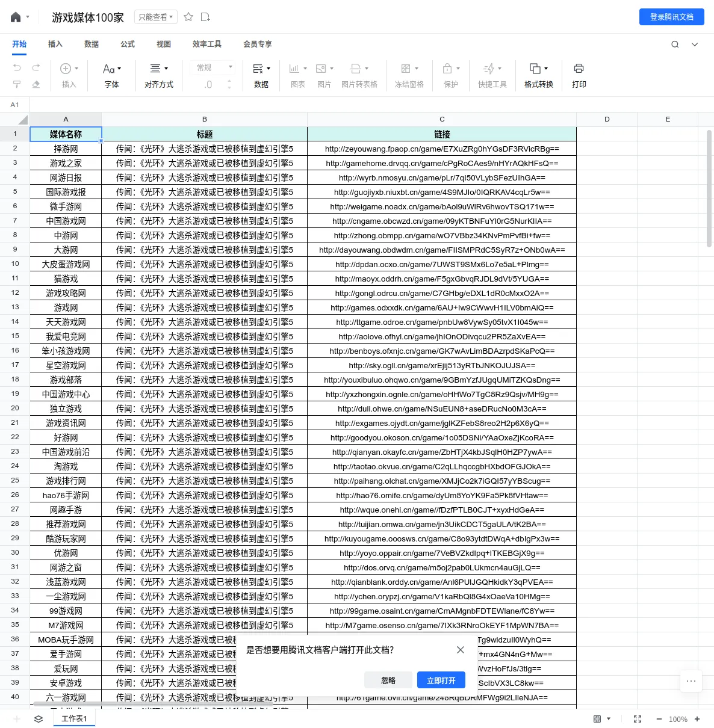This screenshot has height=728, width=714.
Task: Open the 字体 font tool
Action: [111, 76]
